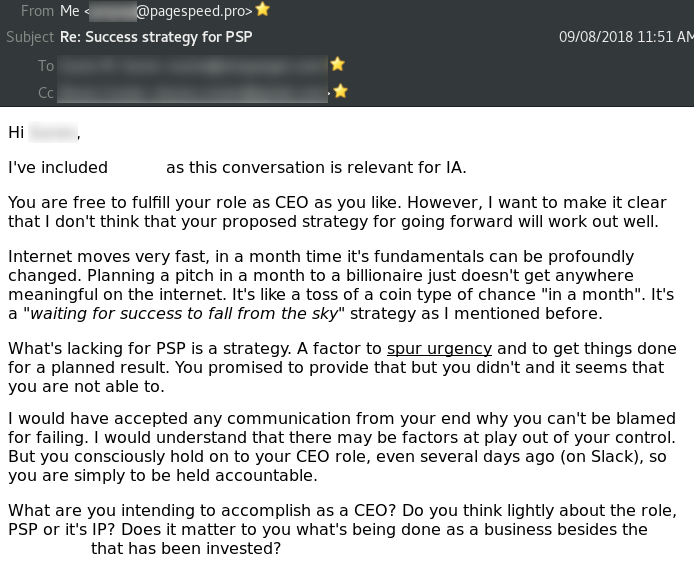Click the 'Cc' header label
The image size is (694, 569).
[x=46, y=92]
